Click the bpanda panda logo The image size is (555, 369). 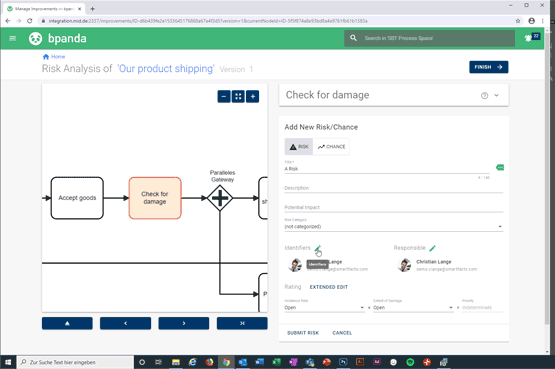click(35, 38)
